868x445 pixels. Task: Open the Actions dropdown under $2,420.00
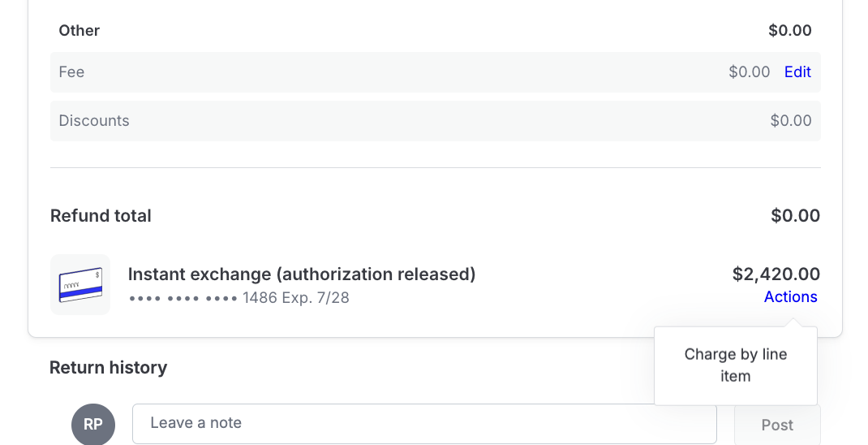pyautogui.click(x=790, y=297)
